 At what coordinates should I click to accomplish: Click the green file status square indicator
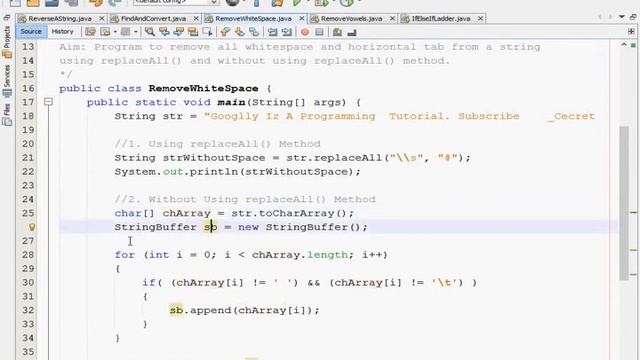coord(633,44)
